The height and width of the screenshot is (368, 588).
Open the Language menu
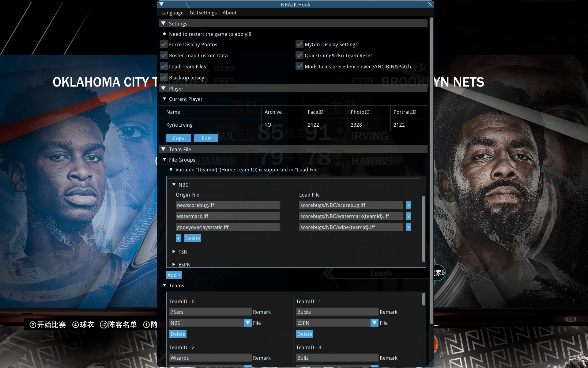coord(172,13)
